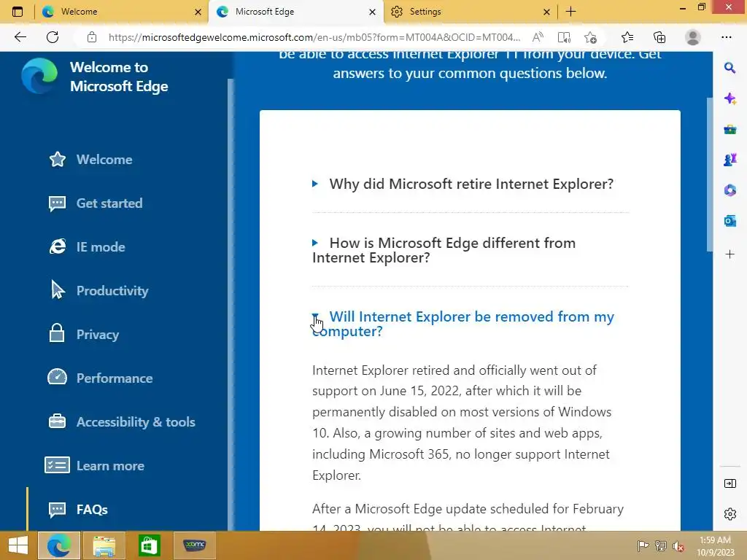Open Microsoft Store from taskbar

(x=149, y=545)
